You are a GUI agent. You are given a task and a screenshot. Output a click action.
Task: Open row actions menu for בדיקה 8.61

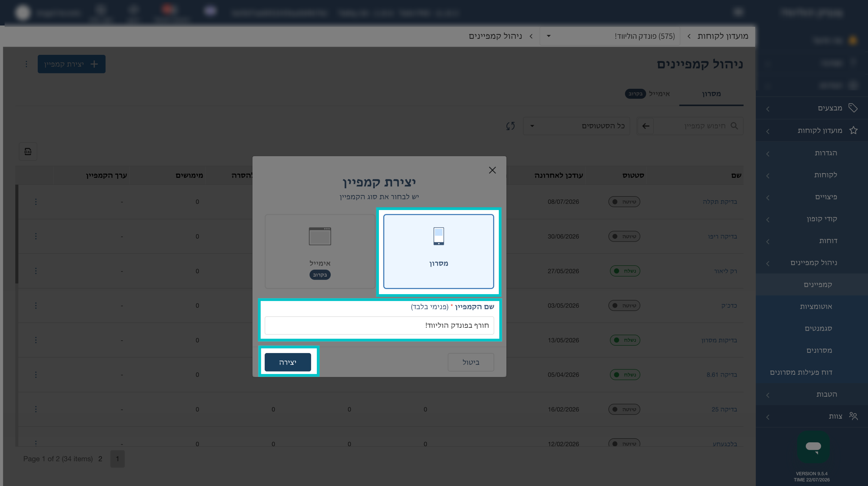click(x=36, y=375)
